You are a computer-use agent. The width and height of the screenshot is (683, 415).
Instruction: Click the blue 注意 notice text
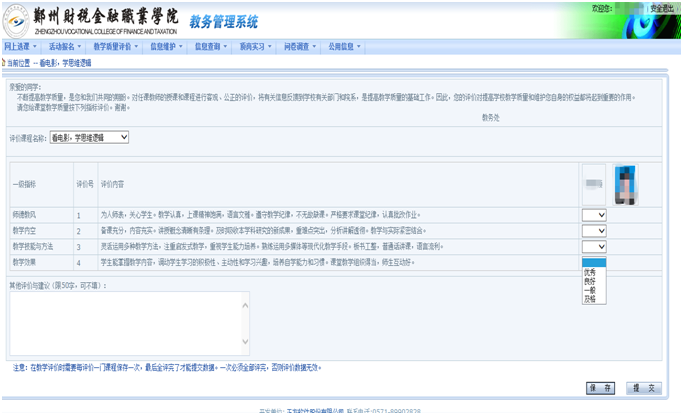(x=167, y=368)
